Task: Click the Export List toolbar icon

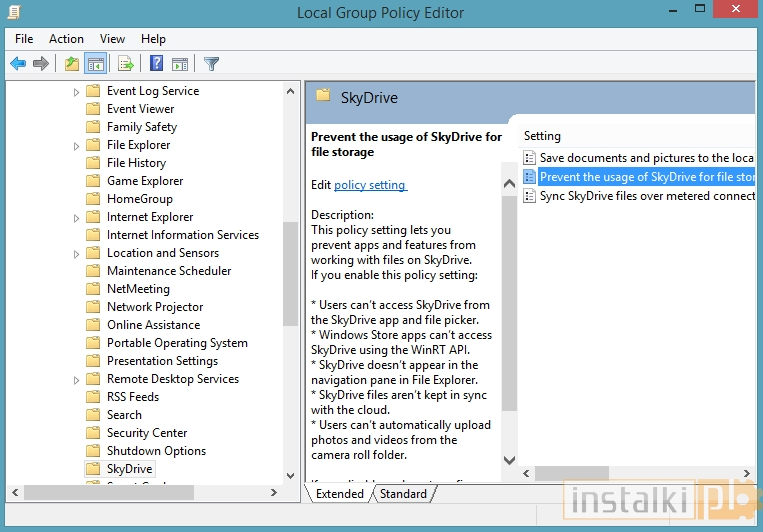Action: (x=126, y=64)
